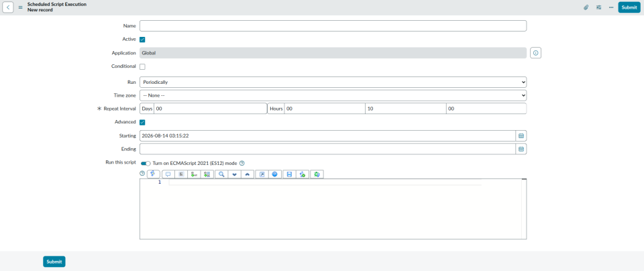Click the find previous up-arrow icon
Image resolution: width=644 pixels, height=271 pixels.
(x=248, y=174)
